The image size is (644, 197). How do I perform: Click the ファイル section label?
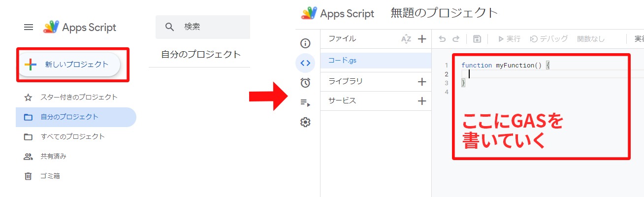tap(342, 38)
